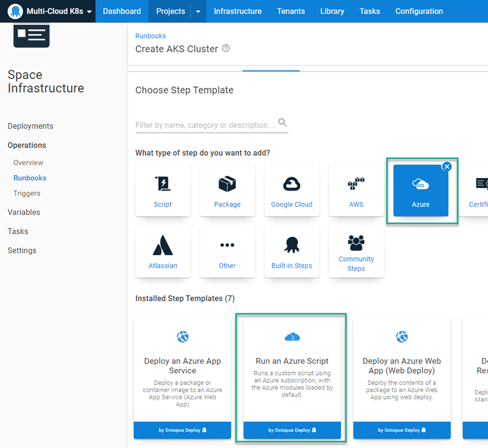The image size is (488, 448).
Task: Go to the Library menu
Action: point(332,11)
